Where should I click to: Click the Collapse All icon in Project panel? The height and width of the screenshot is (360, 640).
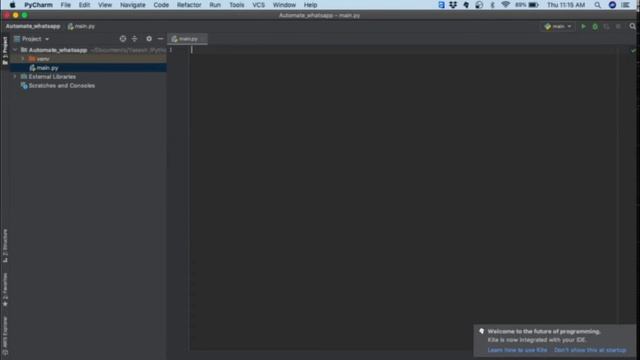pos(135,39)
